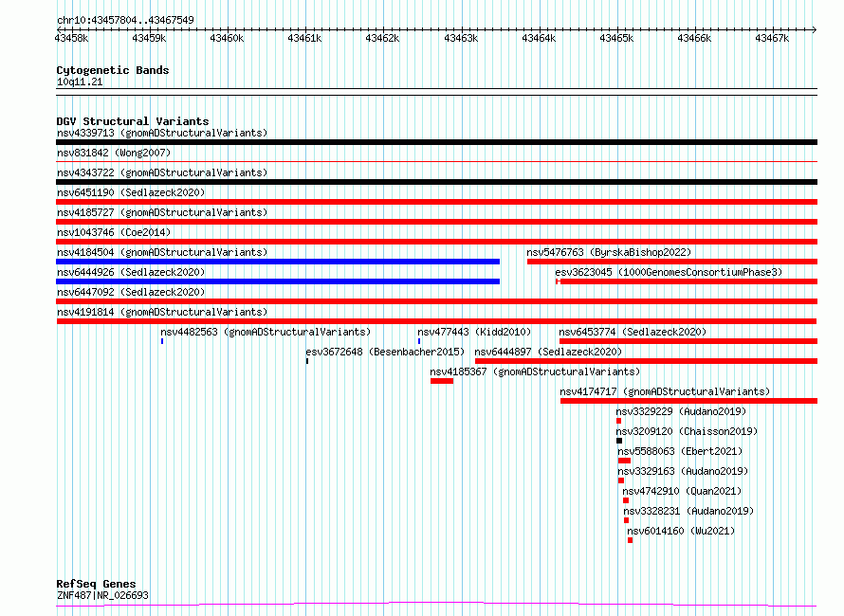
Task: Open variant nsv6014160 (Wu2021) label
Action: (681, 531)
